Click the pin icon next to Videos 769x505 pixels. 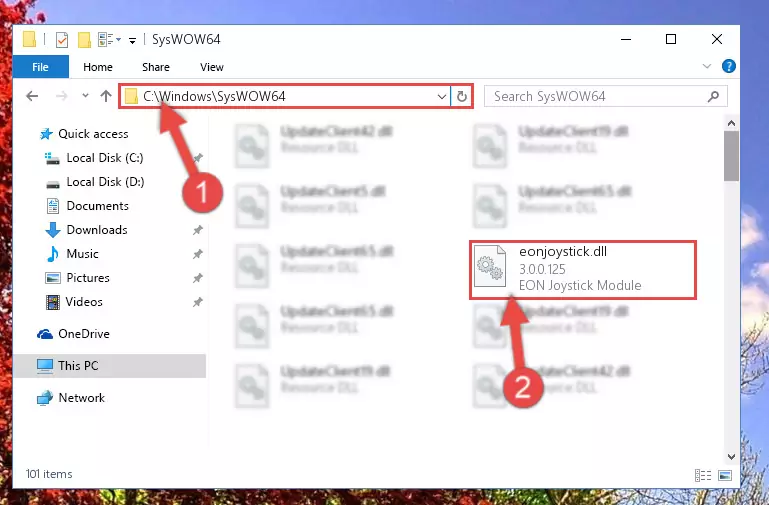click(x=198, y=302)
